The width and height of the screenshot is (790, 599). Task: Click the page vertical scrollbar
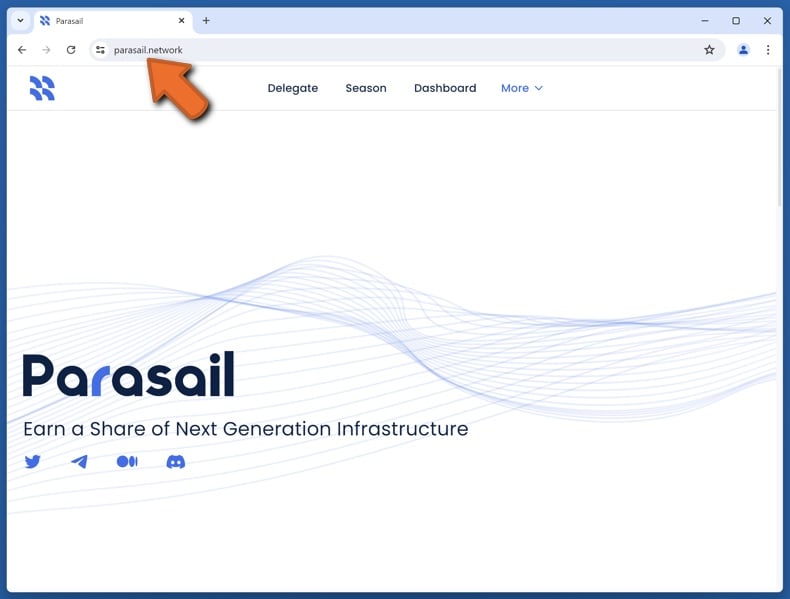[780, 139]
